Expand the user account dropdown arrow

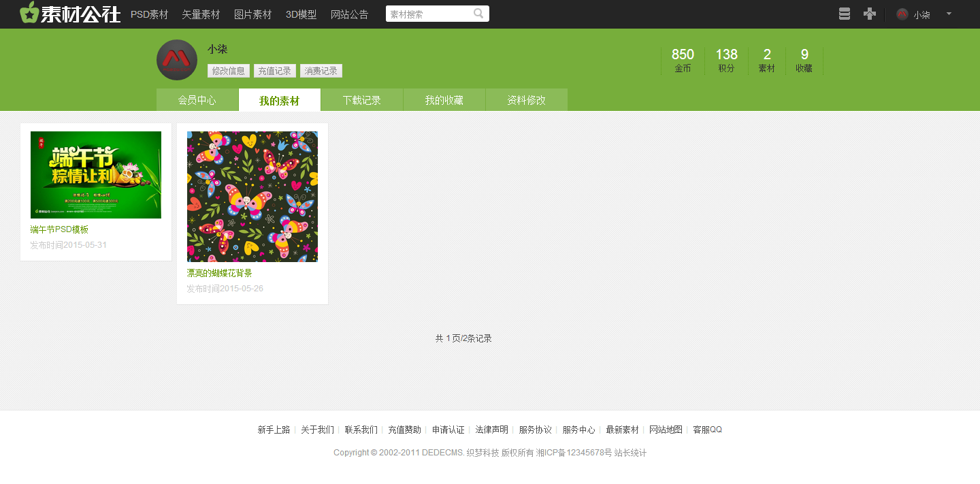(949, 14)
